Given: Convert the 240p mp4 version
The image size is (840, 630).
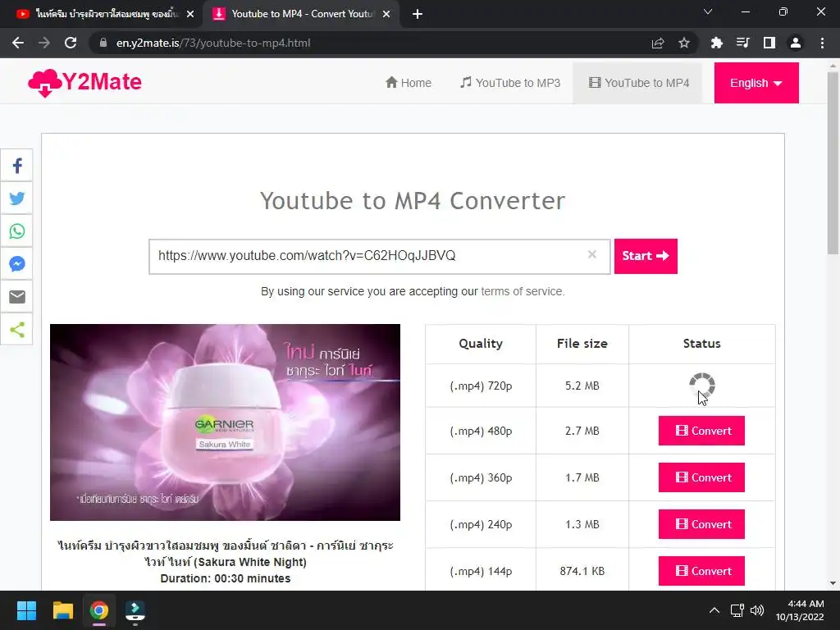Looking at the screenshot, I should [701, 524].
